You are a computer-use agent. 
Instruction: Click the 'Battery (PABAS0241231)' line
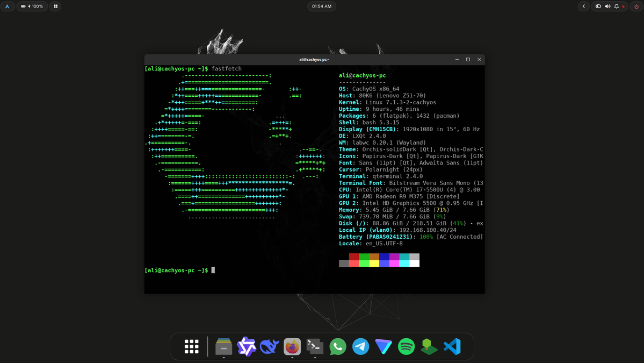[x=411, y=237]
